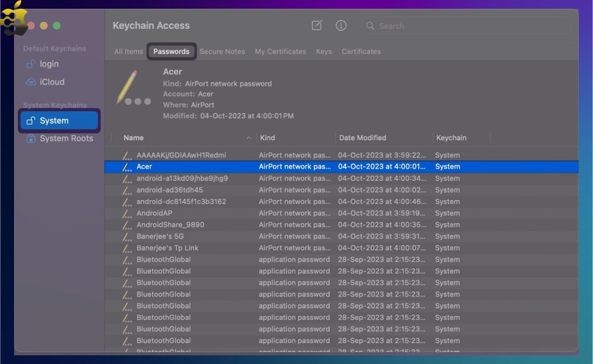
Task: Click the date 04-Oct-2023 at 4:00:46
Action: pos(382,202)
